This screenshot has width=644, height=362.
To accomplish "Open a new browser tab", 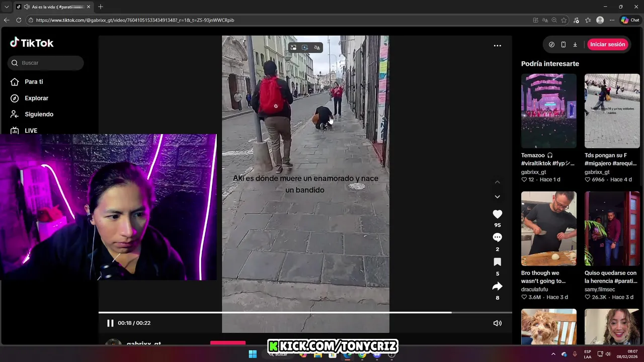I will point(101,7).
